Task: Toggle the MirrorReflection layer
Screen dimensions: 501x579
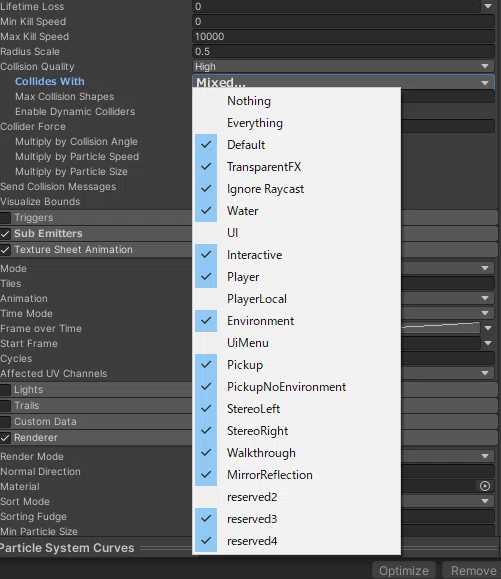Action: 296,475
